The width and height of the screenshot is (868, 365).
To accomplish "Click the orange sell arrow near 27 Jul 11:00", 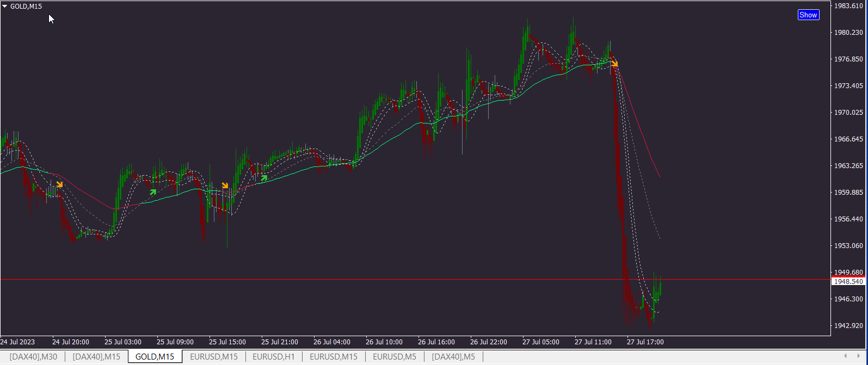I will (x=614, y=64).
